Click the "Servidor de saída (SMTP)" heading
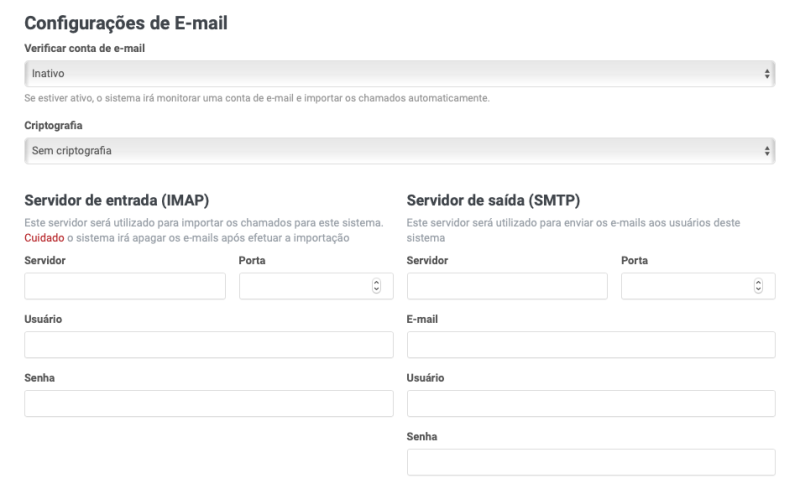 495,201
